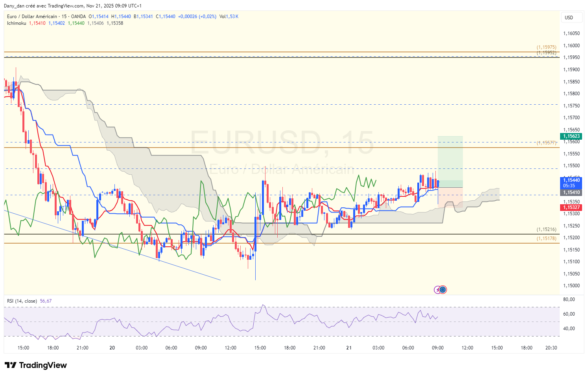Select the RSI (14, close) indicator label
This screenshot has width=588, height=377.
pyautogui.click(x=22, y=301)
